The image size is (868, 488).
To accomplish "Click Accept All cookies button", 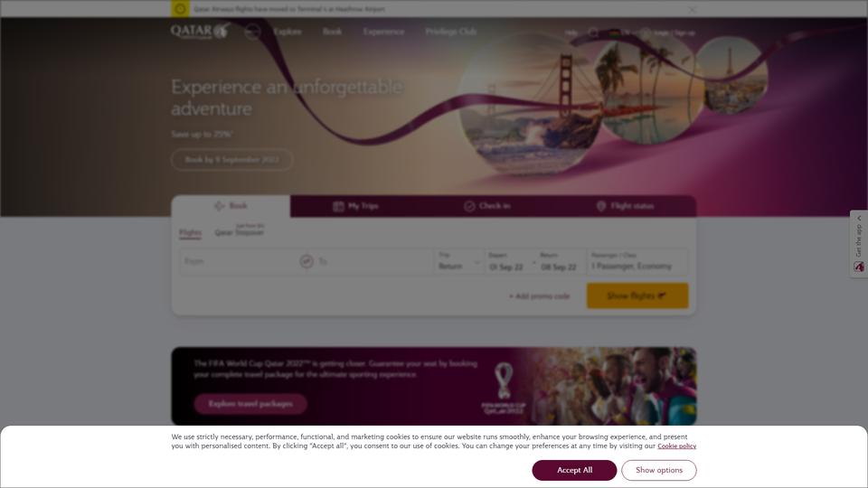I will click(x=574, y=470).
